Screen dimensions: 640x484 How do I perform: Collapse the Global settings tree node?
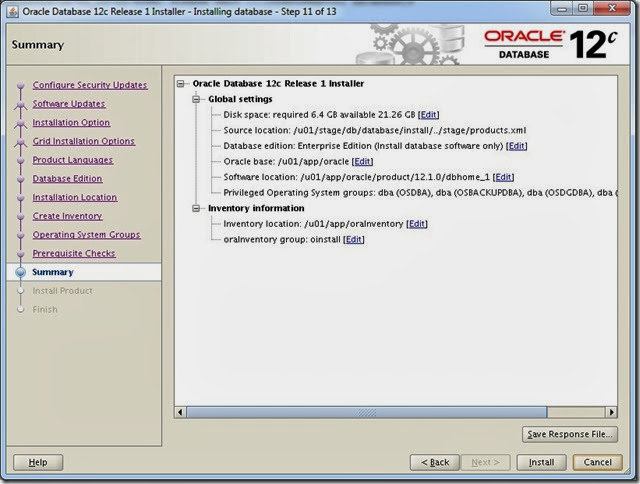pos(196,99)
